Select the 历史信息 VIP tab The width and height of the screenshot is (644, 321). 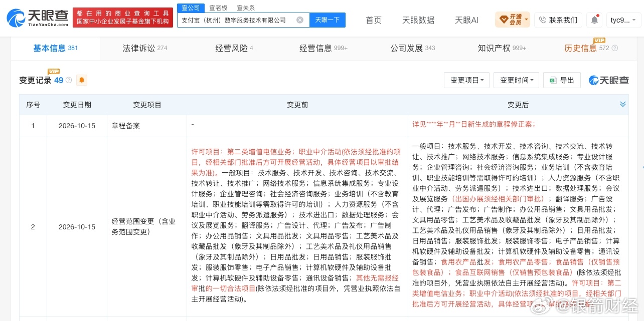(x=586, y=48)
